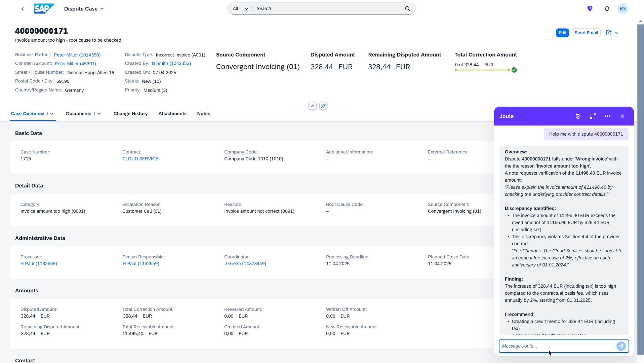Open the CLOUD SERVICE contract link
The width and height of the screenshot is (644, 363).
[x=140, y=159]
